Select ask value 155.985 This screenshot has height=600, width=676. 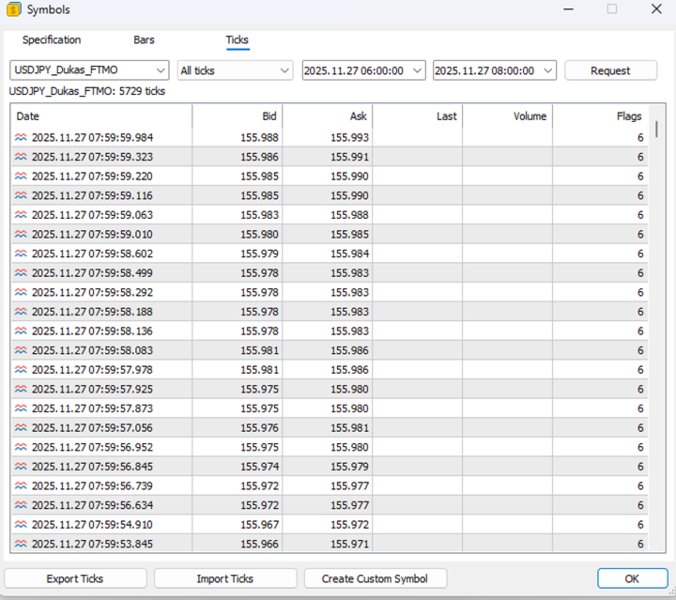(x=350, y=234)
